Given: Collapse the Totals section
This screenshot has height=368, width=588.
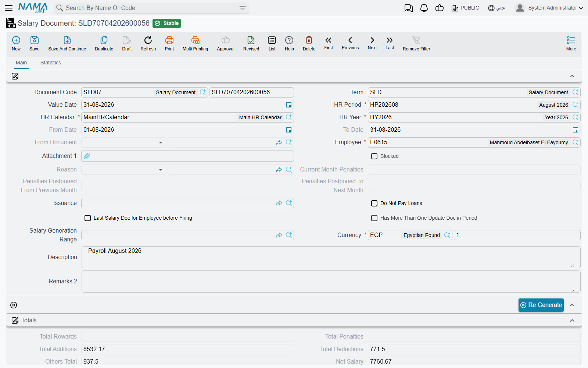Looking at the screenshot, I should click(572, 321).
